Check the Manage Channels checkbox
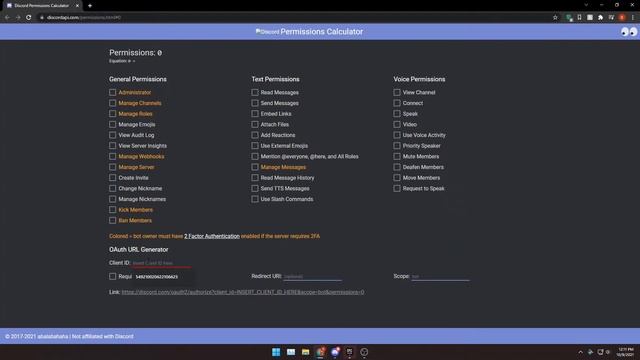 click(x=112, y=103)
